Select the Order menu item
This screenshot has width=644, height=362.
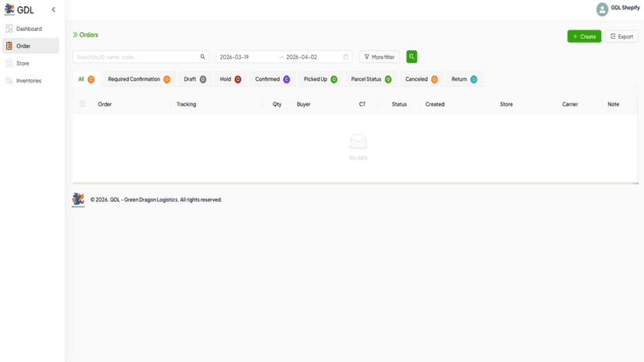coord(31,46)
